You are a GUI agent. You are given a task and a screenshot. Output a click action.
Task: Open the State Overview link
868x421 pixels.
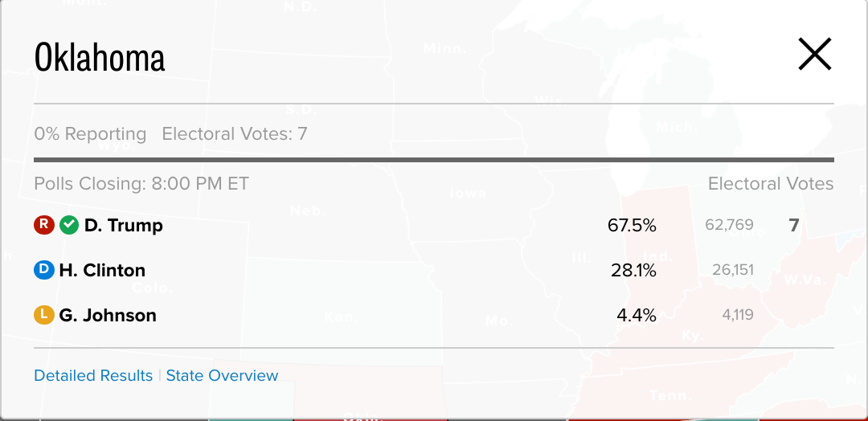pyautogui.click(x=222, y=375)
